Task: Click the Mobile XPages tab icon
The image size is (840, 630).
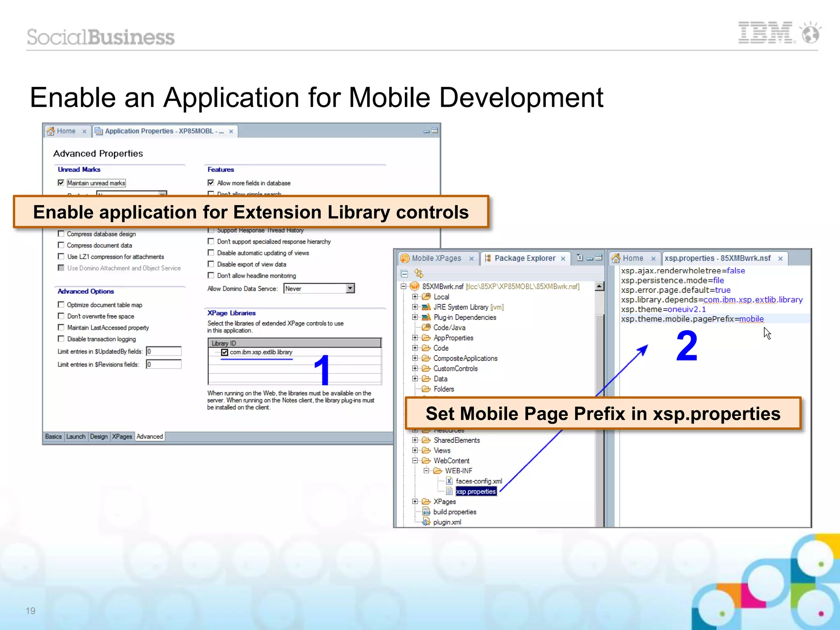Action: [x=405, y=258]
